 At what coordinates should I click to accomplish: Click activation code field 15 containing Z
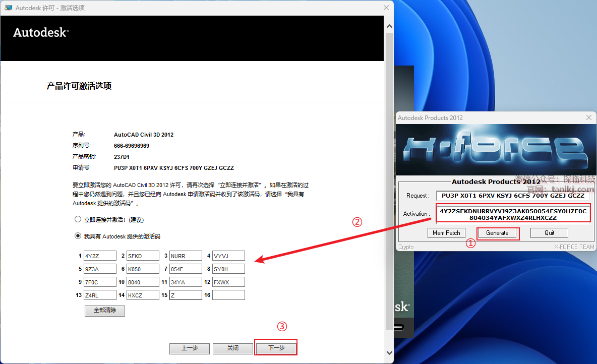tap(186, 295)
